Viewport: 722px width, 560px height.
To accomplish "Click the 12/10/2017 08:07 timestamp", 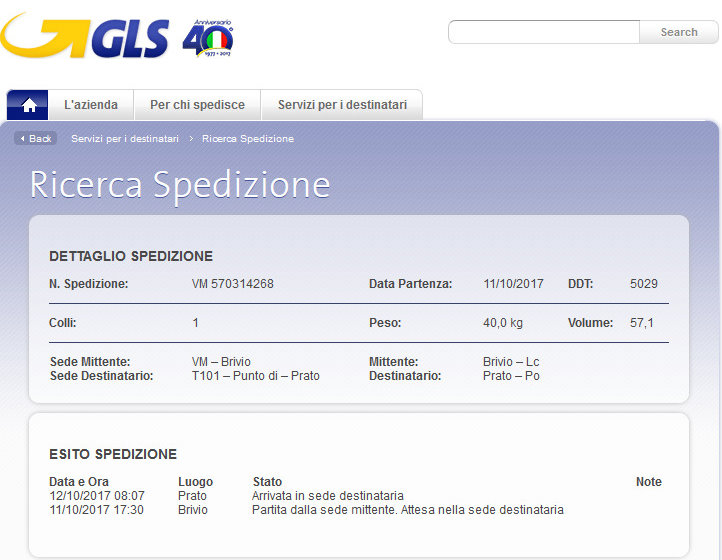I will pyautogui.click(x=97, y=496).
